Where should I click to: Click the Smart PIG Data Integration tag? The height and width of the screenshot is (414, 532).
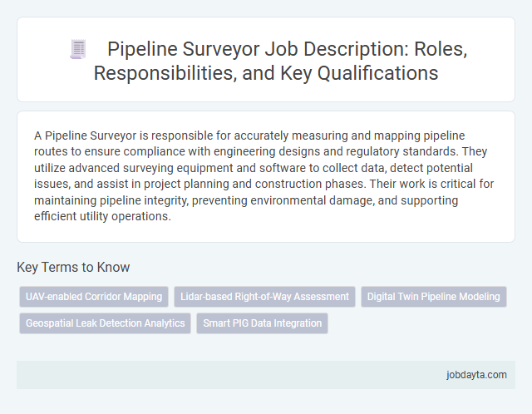pos(263,323)
